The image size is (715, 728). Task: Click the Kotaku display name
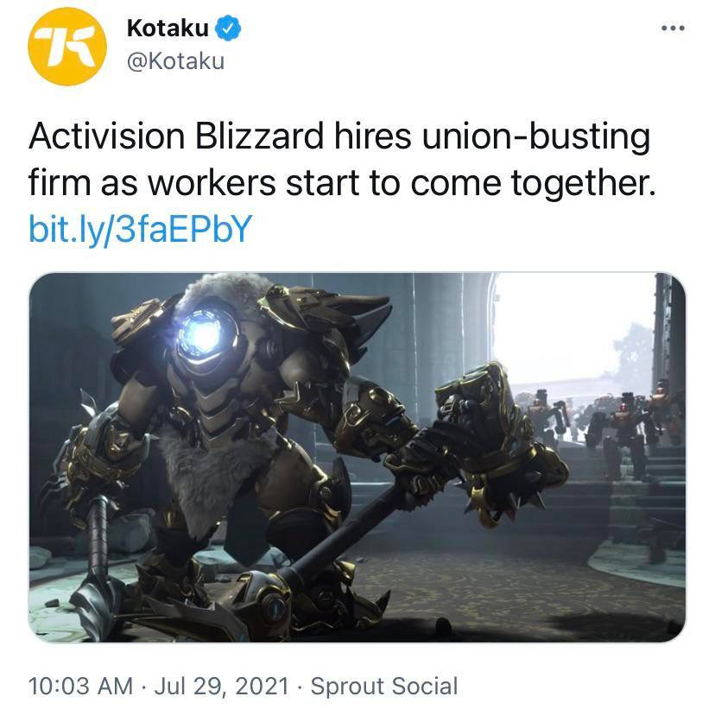[168, 28]
